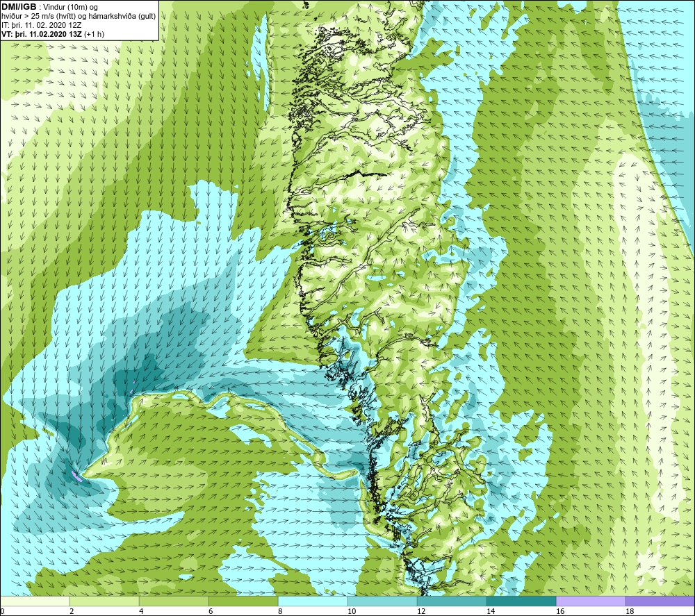Click the '12' label on the color scale
This screenshot has height=616, width=695.
421,611
